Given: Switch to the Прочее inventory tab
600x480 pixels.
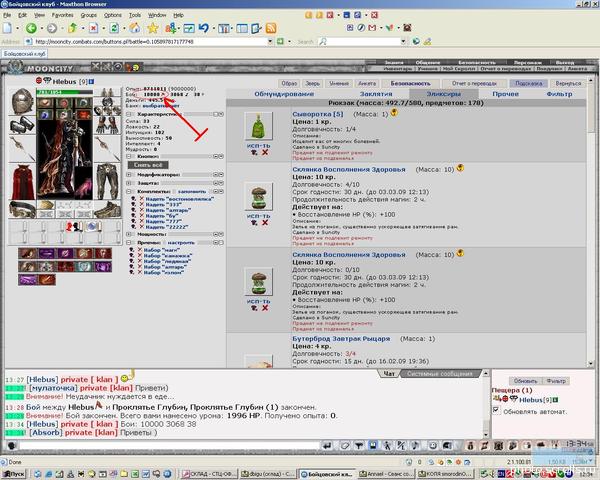Looking at the screenshot, I should pyautogui.click(x=505, y=94).
